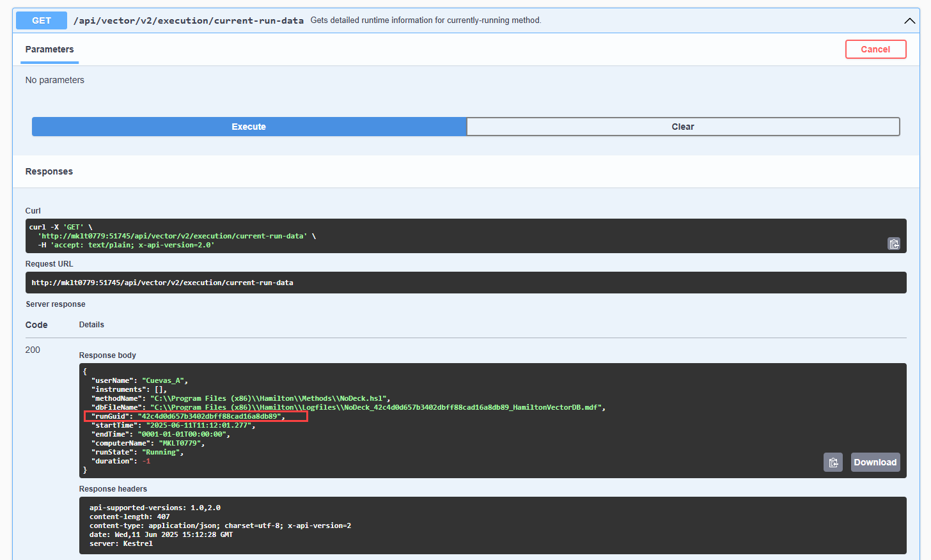The width and height of the screenshot is (931, 560).
Task: Execute the API request
Action: point(249,127)
